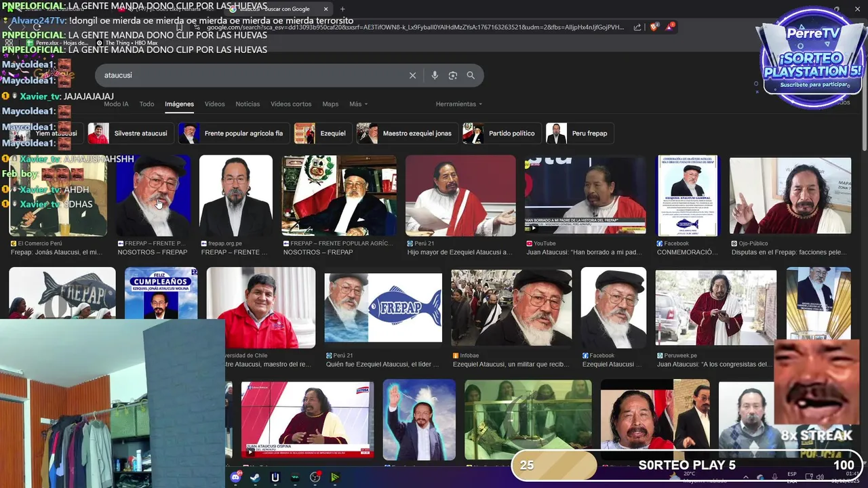Open 'Disputas en el Frepap: facciones pele...' link
The image size is (868, 488).
pos(789,252)
